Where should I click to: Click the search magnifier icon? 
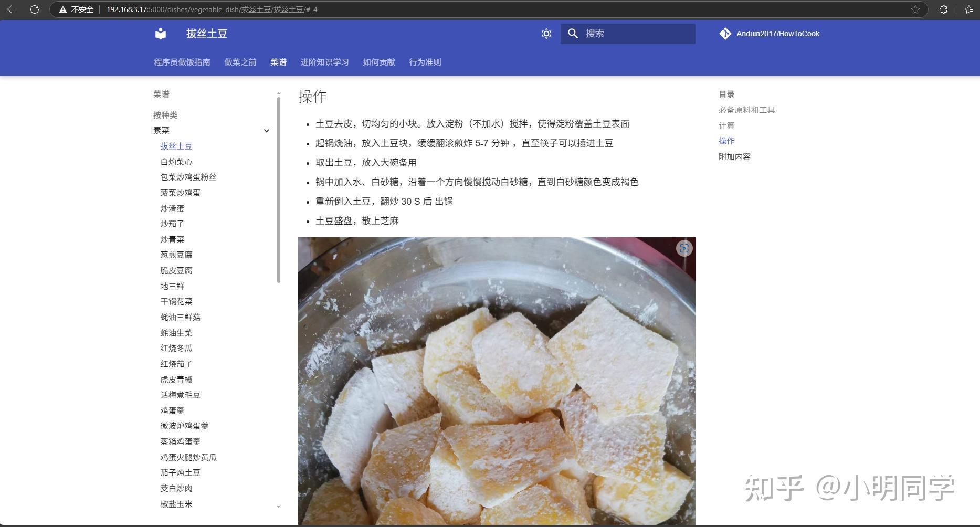573,34
